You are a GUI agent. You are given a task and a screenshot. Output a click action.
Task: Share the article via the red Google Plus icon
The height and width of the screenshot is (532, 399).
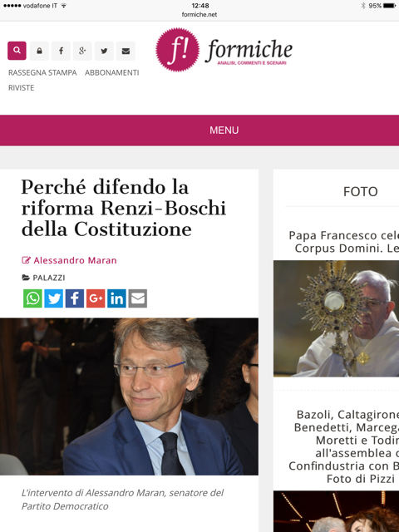point(96,298)
